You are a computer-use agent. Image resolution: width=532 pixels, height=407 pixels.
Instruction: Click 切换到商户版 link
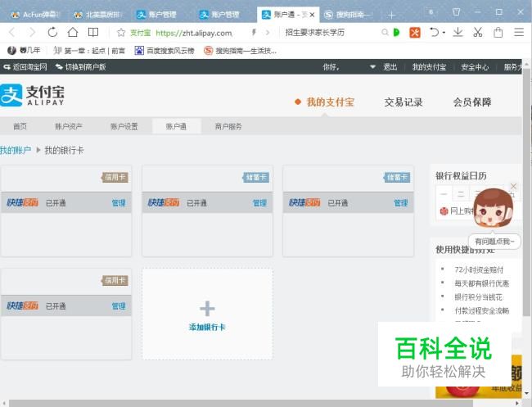pyautogui.click(x=81, y=67)
